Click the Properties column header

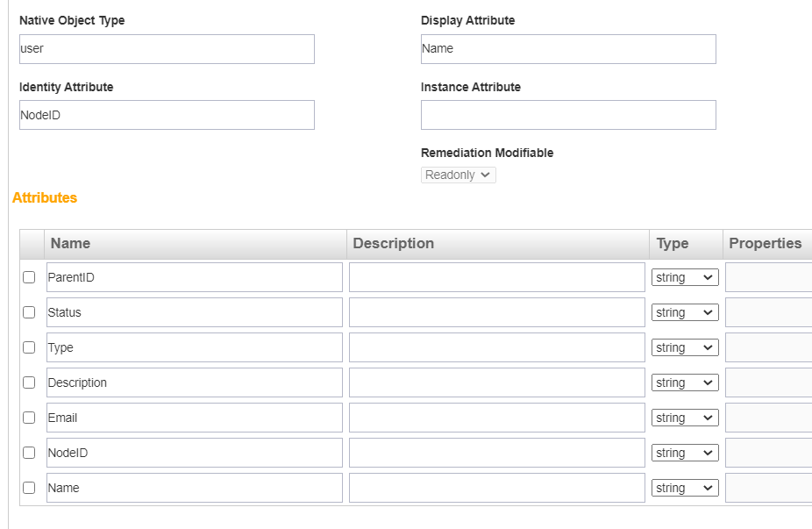765,243
